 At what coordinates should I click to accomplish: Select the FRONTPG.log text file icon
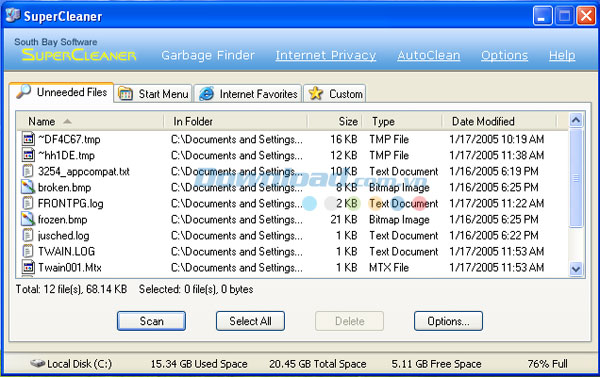coord(28,203)
